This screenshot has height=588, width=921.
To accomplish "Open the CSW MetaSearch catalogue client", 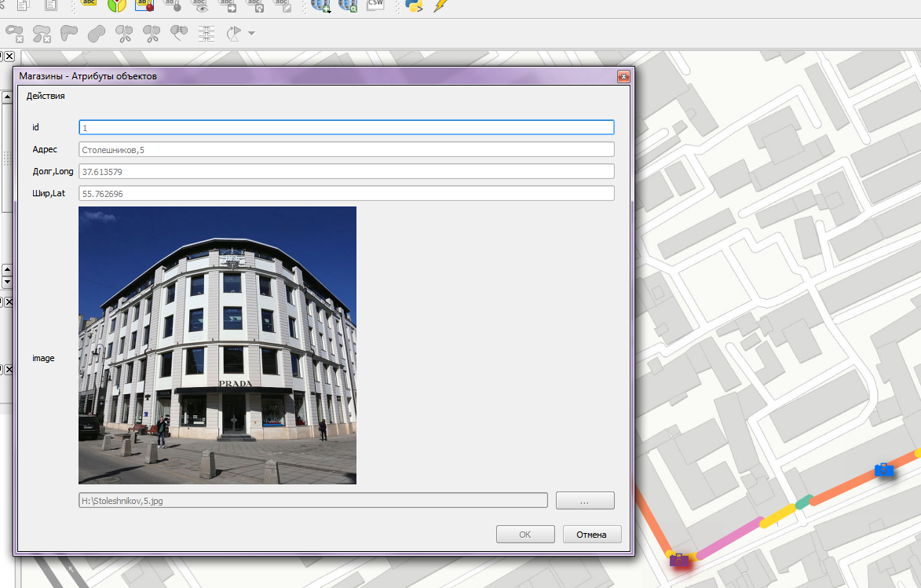I will (x=375, y=5).
